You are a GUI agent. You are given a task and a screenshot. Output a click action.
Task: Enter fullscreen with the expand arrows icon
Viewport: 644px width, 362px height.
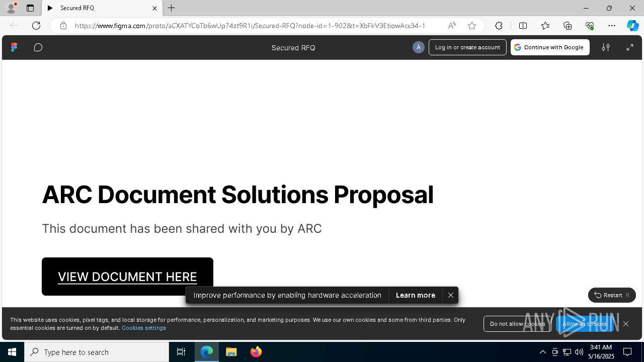click(x=629, y=47)
